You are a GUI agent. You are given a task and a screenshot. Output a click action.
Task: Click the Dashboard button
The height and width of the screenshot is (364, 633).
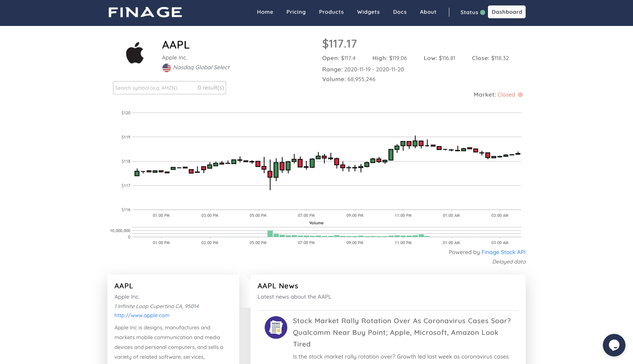(x=506, y=12)
